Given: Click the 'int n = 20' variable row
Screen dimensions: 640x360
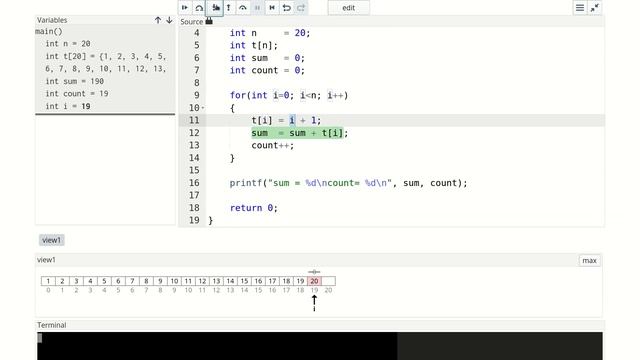Looking at the screenshot, I should 68,44.
